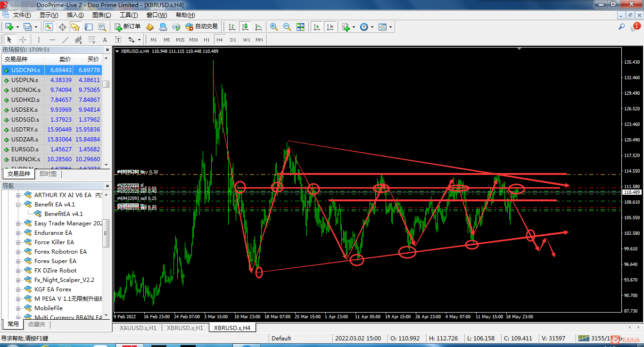The height and width of the screenshot is (347, 644).
Task: Switch chart to candlesticks mode
Action: click(x=245, y=27)
